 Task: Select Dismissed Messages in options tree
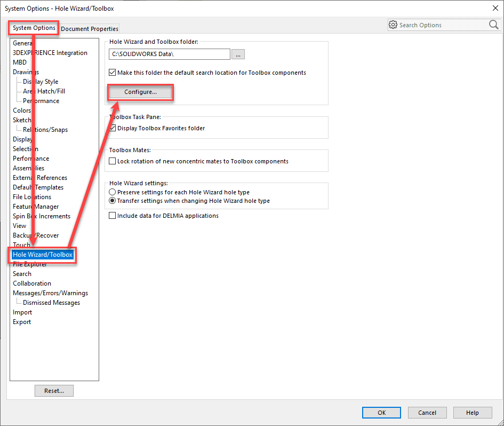point(51,303)
